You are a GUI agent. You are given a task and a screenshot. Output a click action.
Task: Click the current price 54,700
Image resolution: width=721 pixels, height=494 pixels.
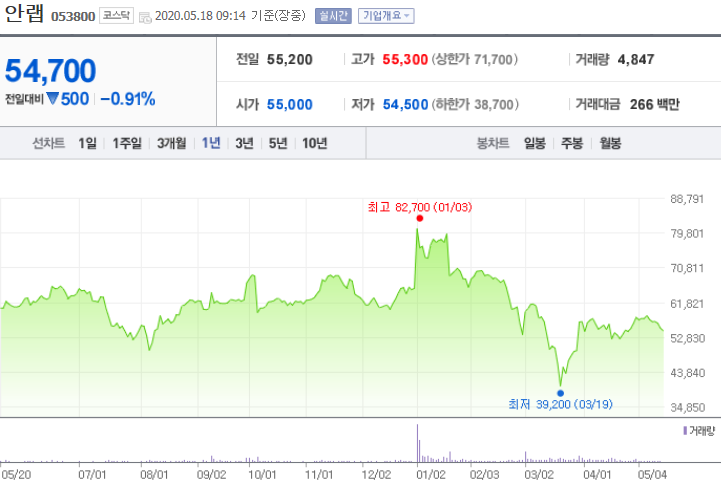(51, 71)
